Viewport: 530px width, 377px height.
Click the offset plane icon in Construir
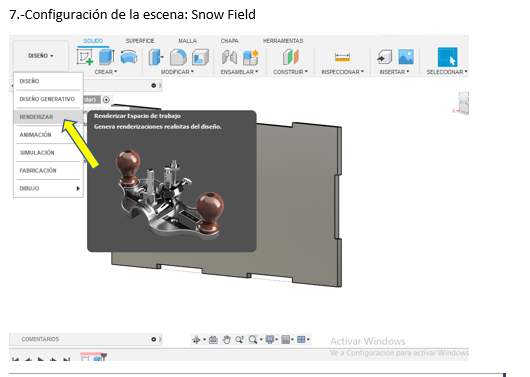(x=291, y=57)
